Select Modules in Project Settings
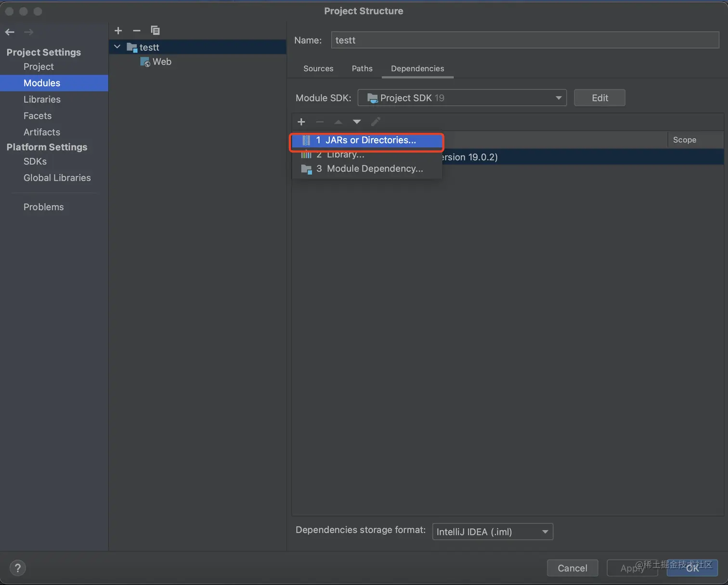The image size is (728, 585). coord(54,83)
